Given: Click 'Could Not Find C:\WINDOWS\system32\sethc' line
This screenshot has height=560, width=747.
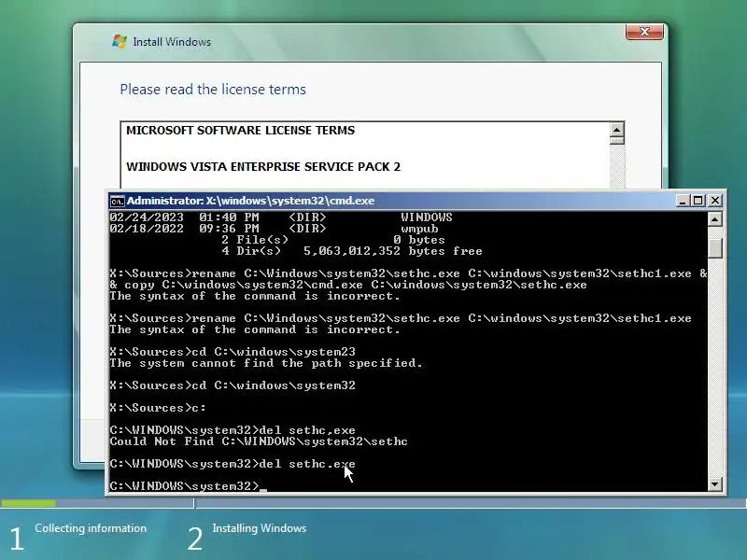Looking at the screenshot, I should click(x=259, y=441).
